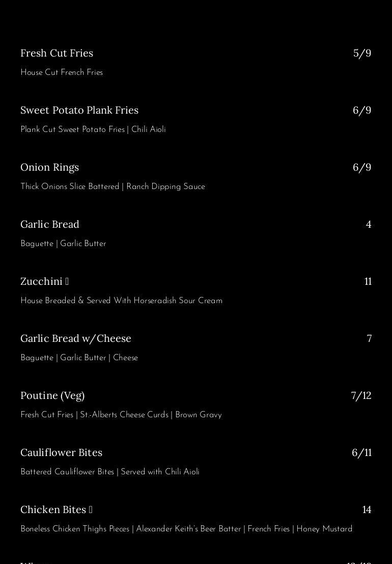Select the Garlic Bread menu item
The height and width of the screenshot is (564, 392).
point(50,224)
